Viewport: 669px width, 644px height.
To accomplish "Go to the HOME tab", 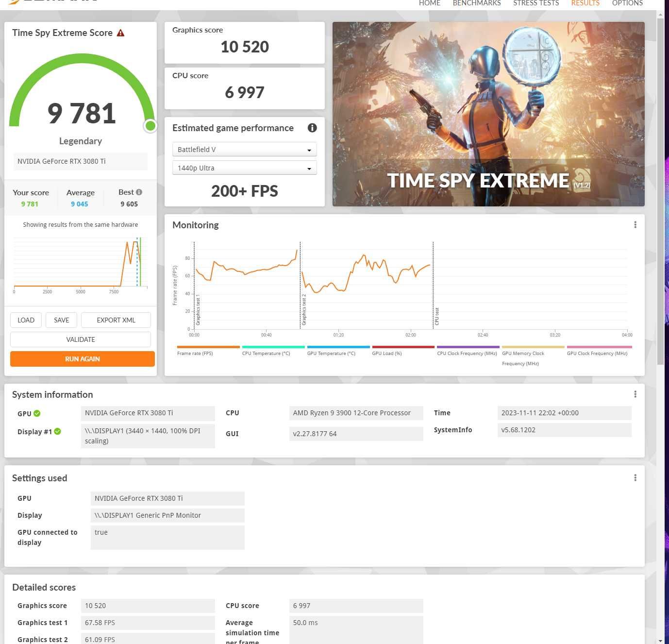I will [x=430, y=3].
